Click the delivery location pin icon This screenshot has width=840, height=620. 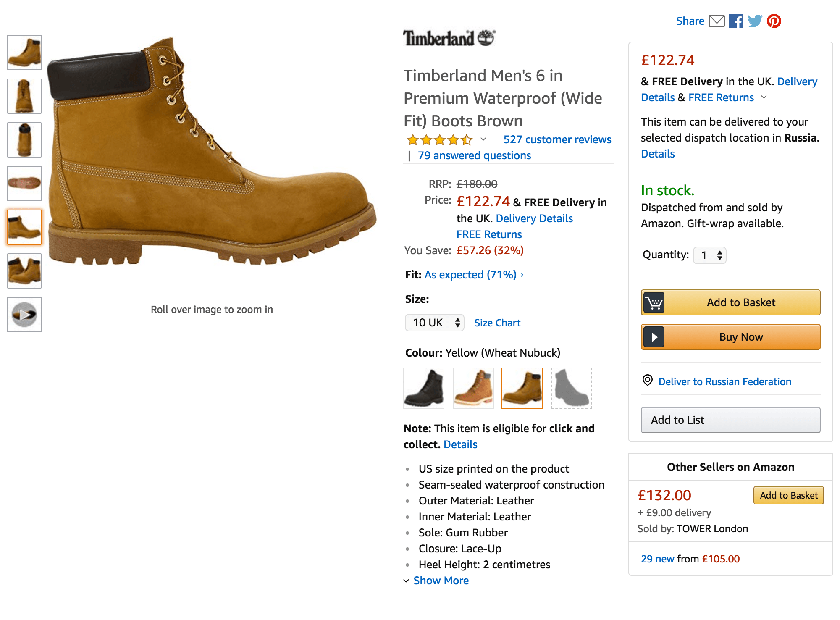click(648, 381)
